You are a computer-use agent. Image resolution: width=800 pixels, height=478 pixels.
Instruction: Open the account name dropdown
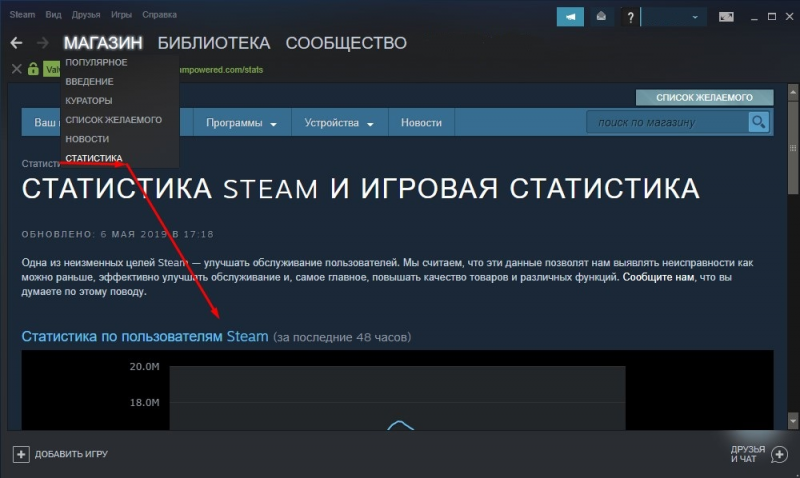coord(673,17)
